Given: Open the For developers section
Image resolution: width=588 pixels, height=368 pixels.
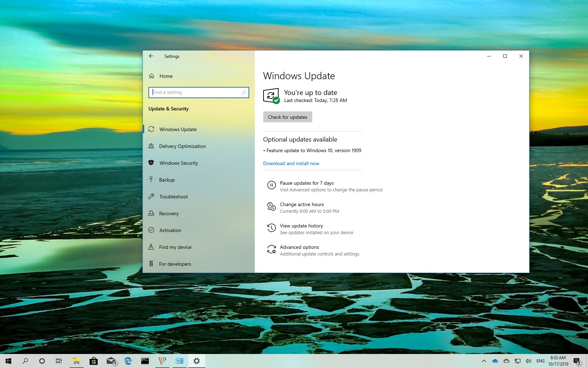Looking at the screenshot, I should point(175,264).
